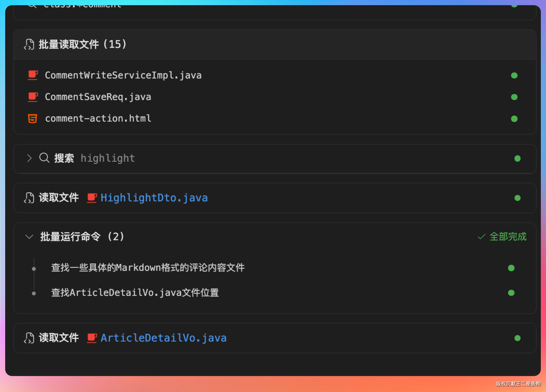Click 查找ArticleDetailVo.java文件位置 command entry
The height and width of the screenshot is (392, 546).
click(x=135, y=293)
